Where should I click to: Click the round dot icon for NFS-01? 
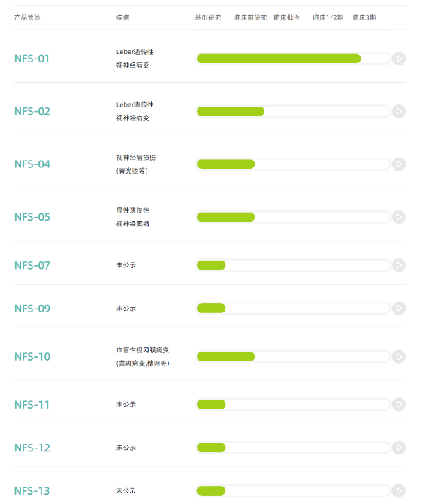tap(399, 59)
